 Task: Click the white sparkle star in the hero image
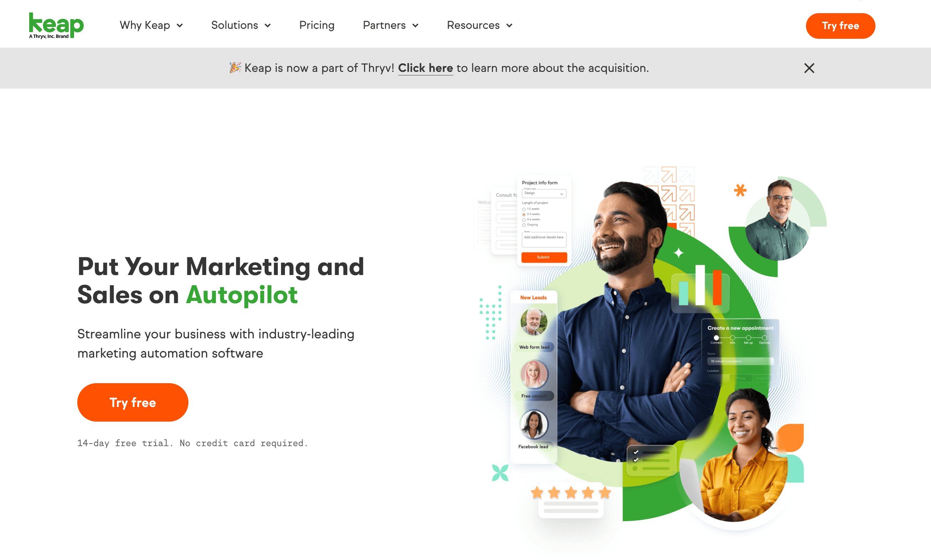(x=679, y=253)
